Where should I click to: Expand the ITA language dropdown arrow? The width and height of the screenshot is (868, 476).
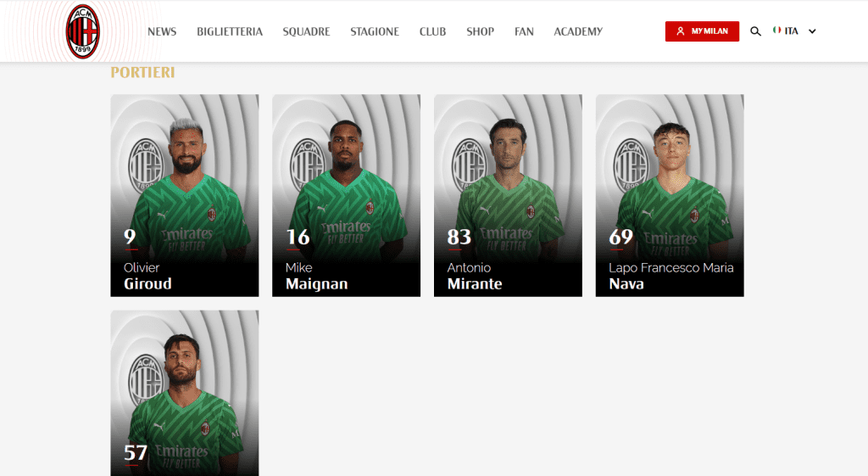click(x=812, y=31)
